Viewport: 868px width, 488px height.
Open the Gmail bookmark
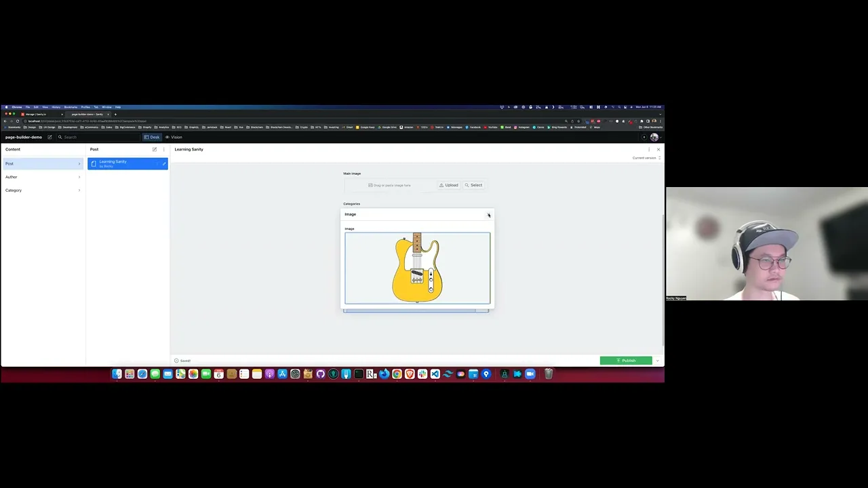(x=348, y=127)
